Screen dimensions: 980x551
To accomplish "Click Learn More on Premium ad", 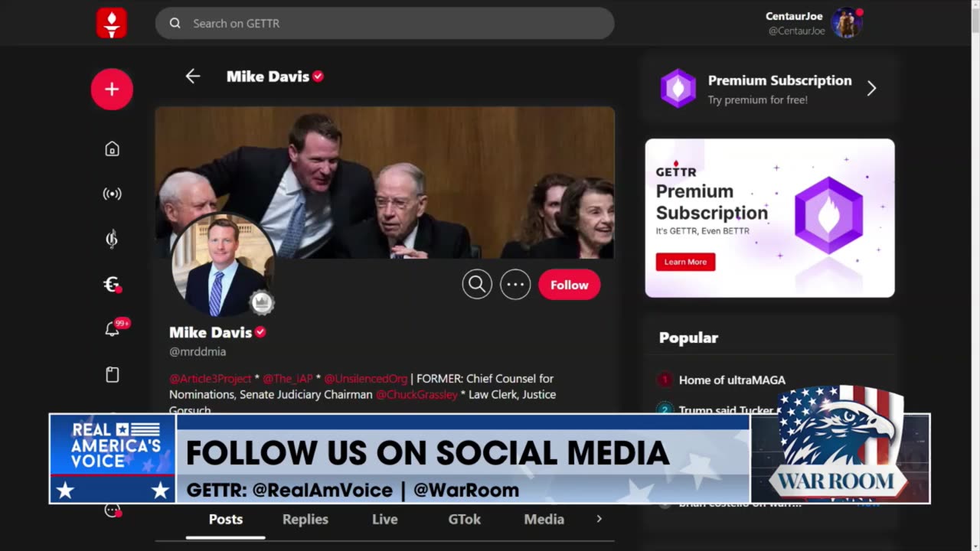I will point(685,262).
